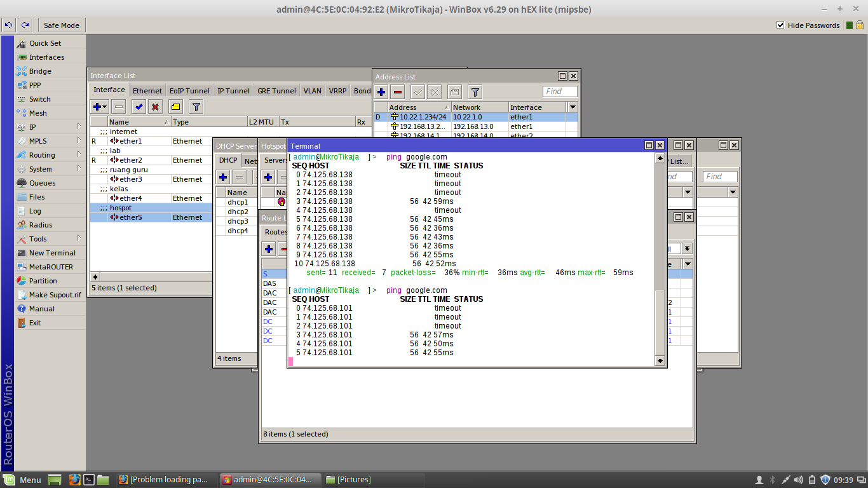Select the ether1 row in Interface List
Screen dimensions: 868x488
click(151, 141)
